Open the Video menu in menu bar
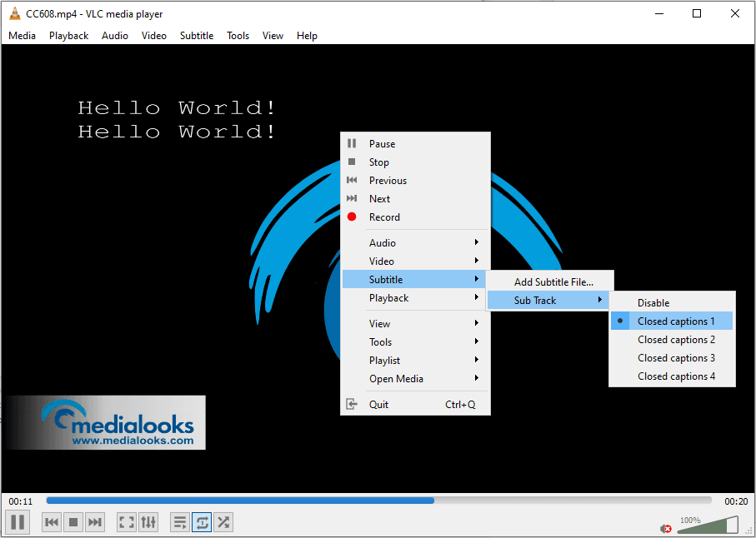This screenshot has height=538, width=756. tap(154, 36)
